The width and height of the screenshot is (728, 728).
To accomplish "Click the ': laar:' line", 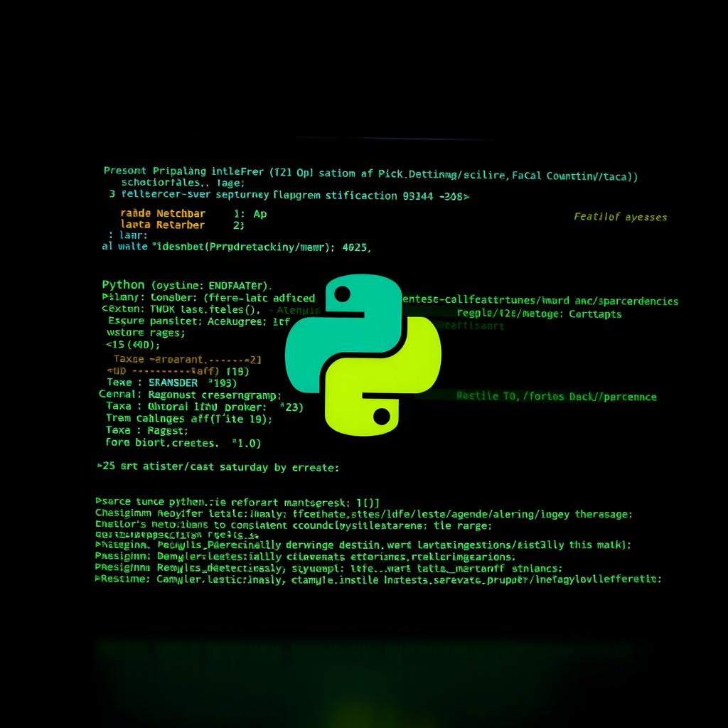I will coord(128,235).
